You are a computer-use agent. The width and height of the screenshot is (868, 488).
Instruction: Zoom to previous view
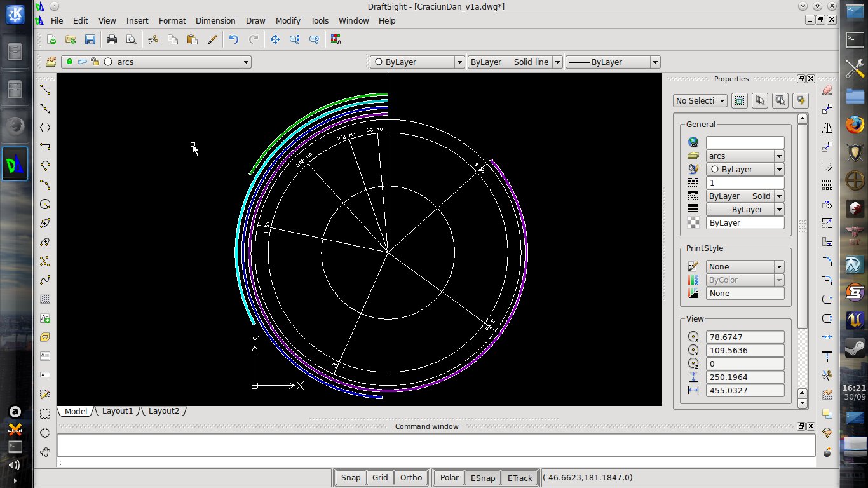click(x=314, y=39)
